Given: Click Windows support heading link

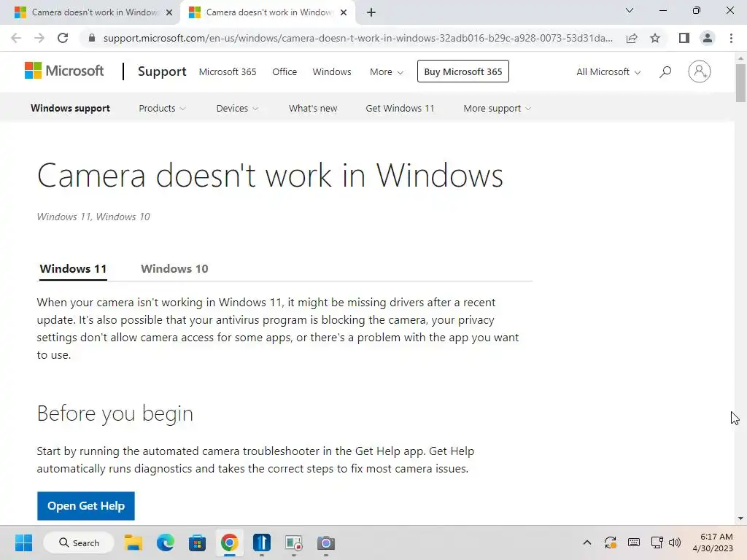Looking at the screenshot, I should [71, 108].
